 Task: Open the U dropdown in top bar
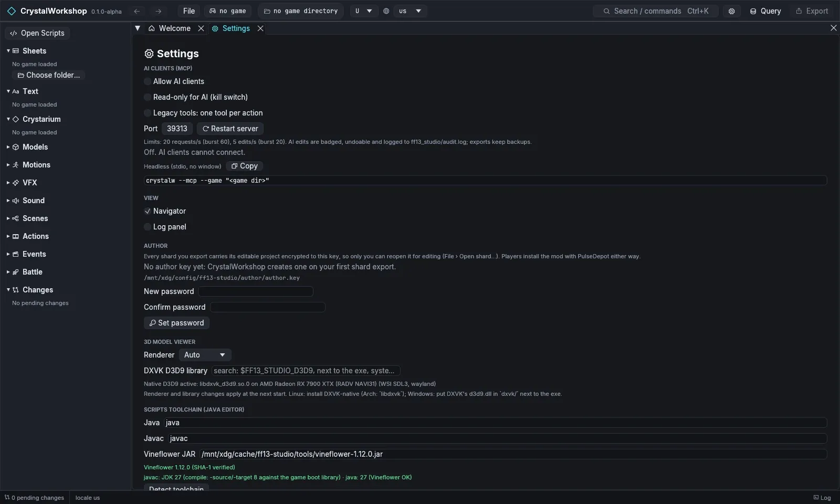(x=364, y=11)
